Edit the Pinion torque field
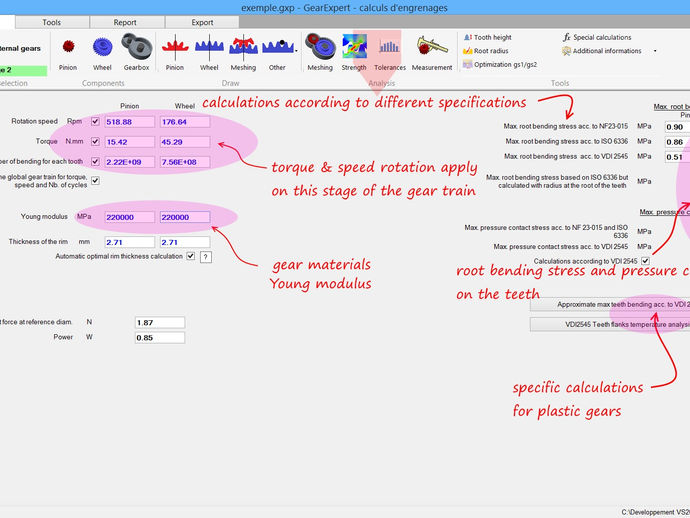 pos(129,142)
